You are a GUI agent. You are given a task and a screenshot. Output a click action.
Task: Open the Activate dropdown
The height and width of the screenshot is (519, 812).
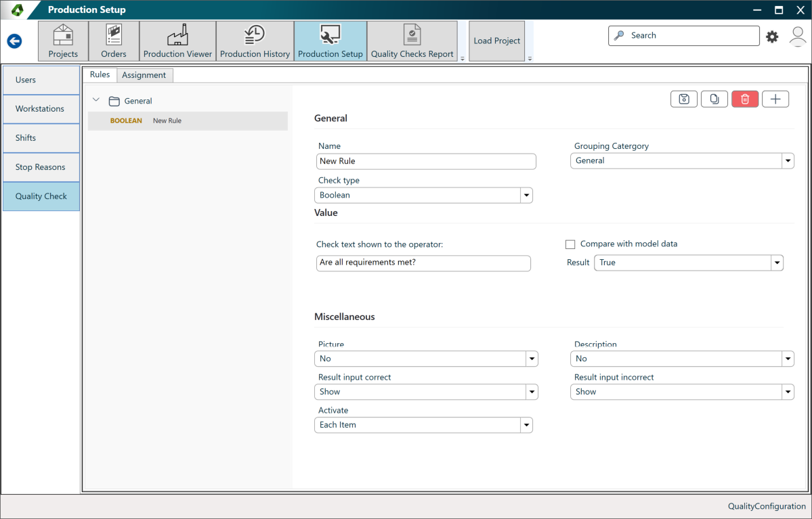pos(423,425)
